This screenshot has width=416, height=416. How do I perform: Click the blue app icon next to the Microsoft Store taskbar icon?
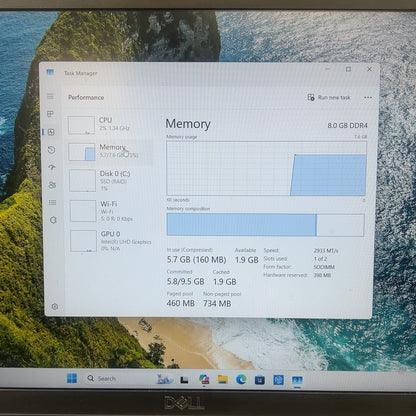click(278, 380)
